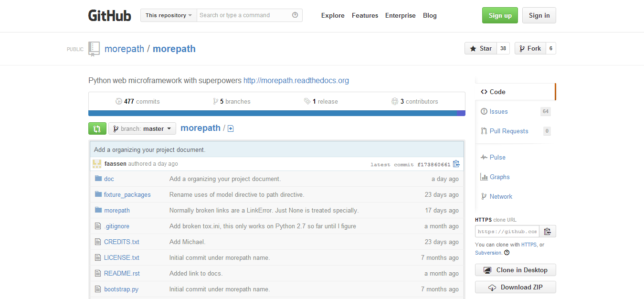The width and height of the screenshot is (644, 299).
Task: Open the This repository search scope dropdown
Action: pyautogui.click(x=169, y=15)
